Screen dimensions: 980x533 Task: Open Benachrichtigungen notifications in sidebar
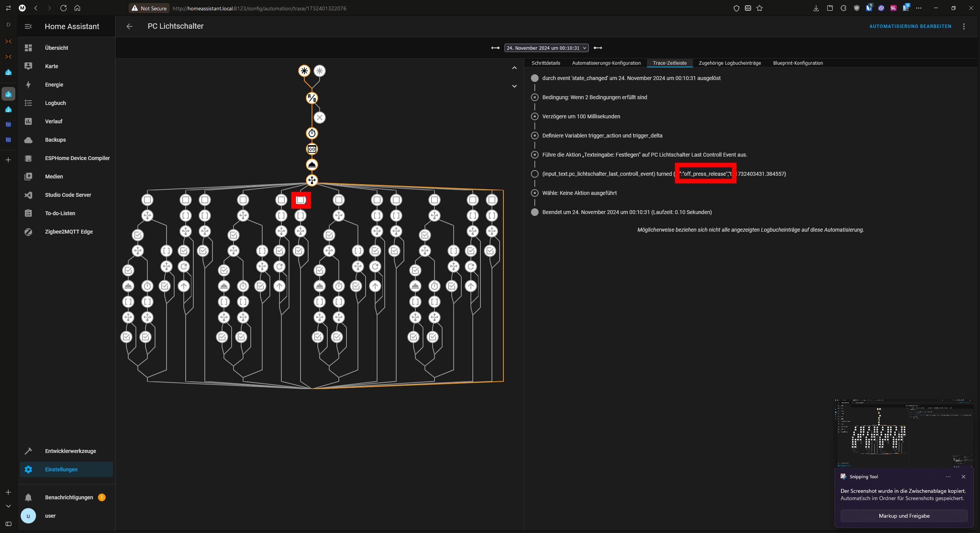pyautogui.click(x=69, y=497)
